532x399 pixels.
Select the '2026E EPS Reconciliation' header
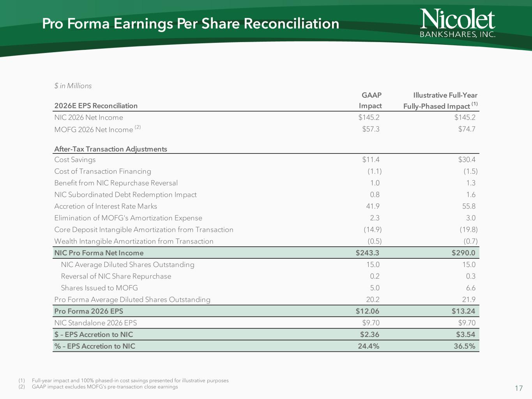96,106
